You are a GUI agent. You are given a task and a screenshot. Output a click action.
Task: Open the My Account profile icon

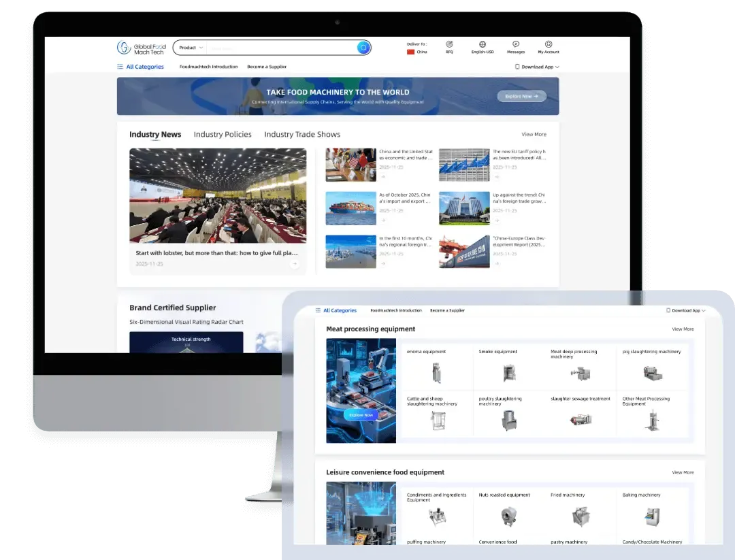[x=549, y=44]
